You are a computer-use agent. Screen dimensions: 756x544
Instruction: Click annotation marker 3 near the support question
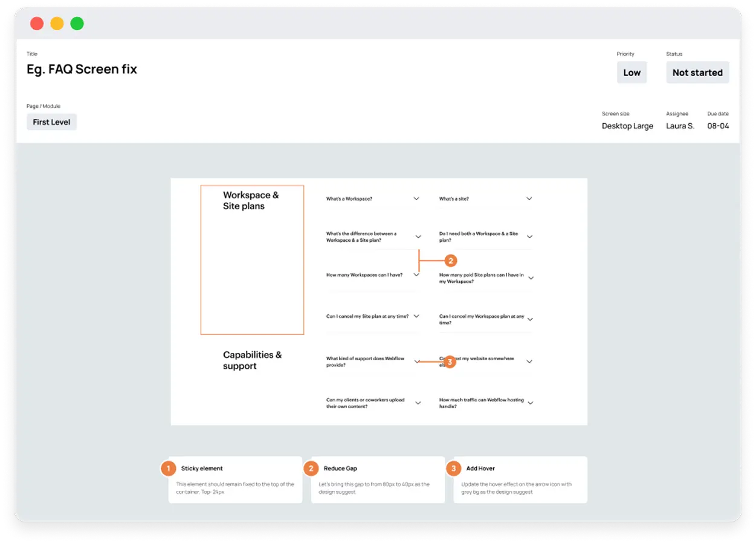click(x=450, y=361)
